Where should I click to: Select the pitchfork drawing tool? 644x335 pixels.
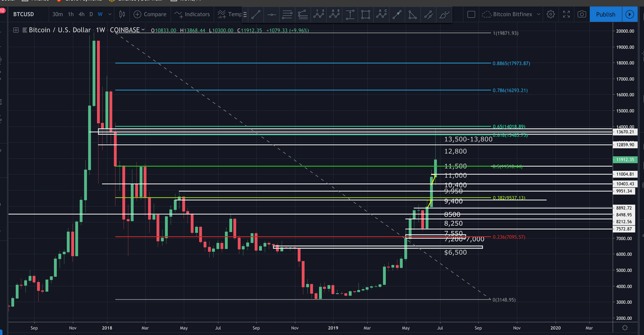[302, 15]
